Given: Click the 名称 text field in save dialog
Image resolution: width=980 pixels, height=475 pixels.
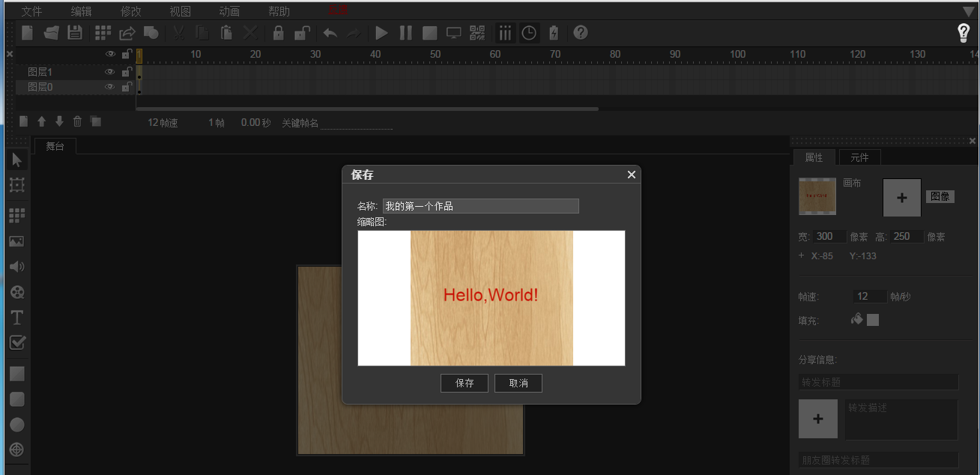Looking at the screenshot, I should 480,206.
